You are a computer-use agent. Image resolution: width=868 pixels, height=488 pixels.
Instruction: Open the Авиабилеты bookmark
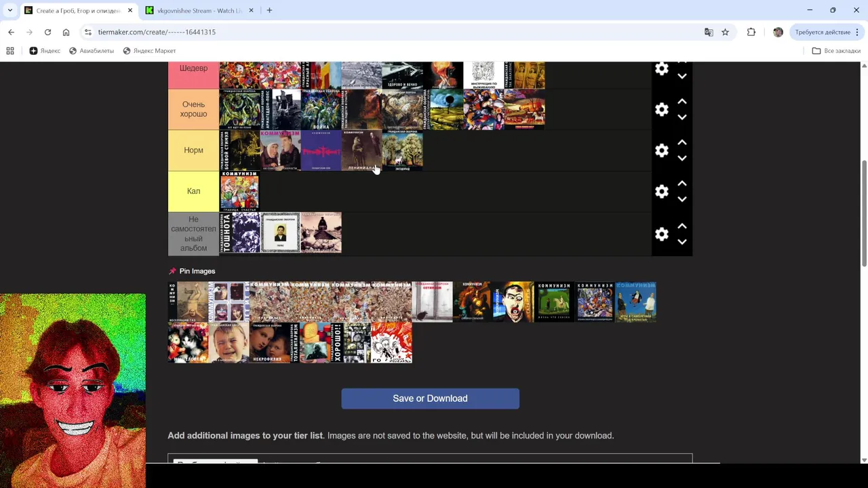coord(92,51)
